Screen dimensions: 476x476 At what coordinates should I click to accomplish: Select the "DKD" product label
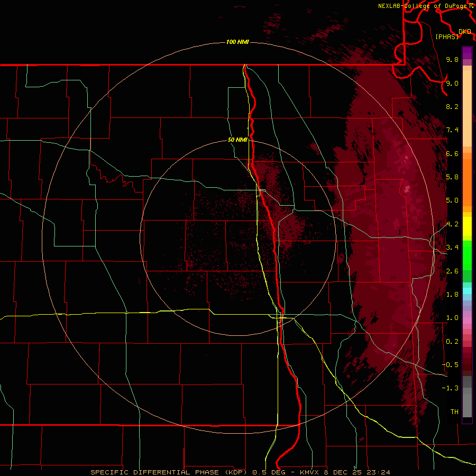(x=464, y=32)
